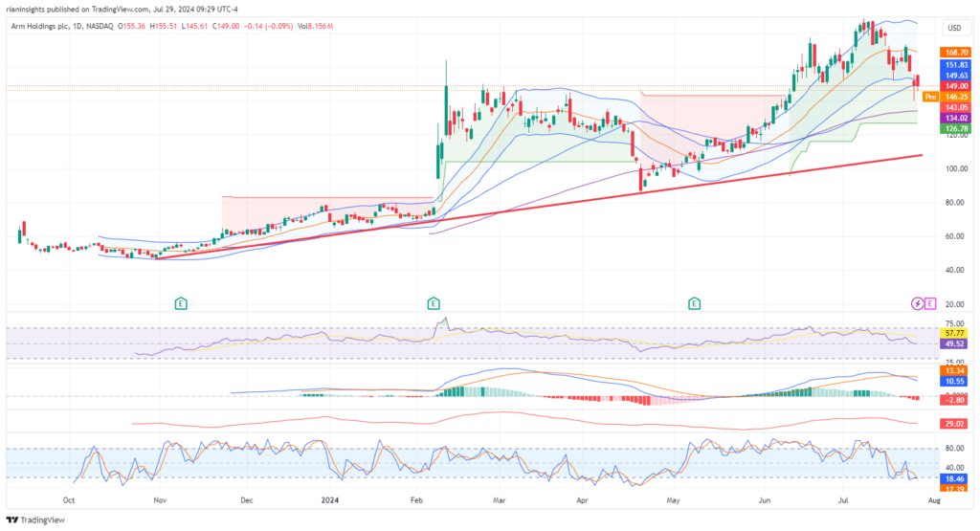Click the 168.70 orange price label

coord(956,53)
